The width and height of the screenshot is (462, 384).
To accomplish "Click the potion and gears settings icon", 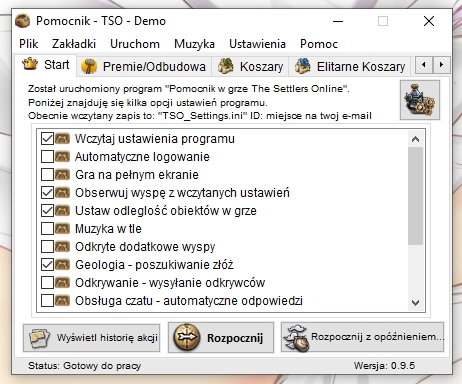I will point(420,100).
